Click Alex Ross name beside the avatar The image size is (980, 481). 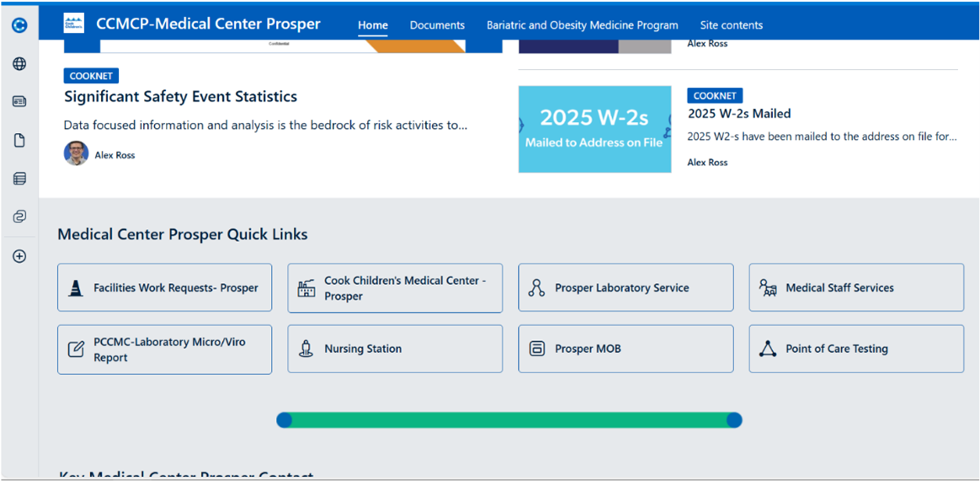point(115,155)
